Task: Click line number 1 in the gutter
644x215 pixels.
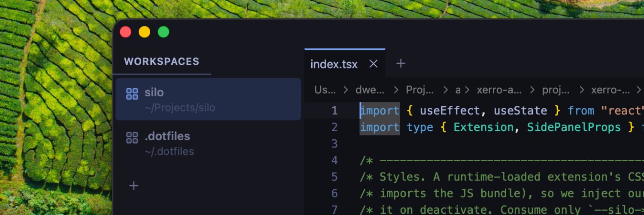Action: click(334, 111)
